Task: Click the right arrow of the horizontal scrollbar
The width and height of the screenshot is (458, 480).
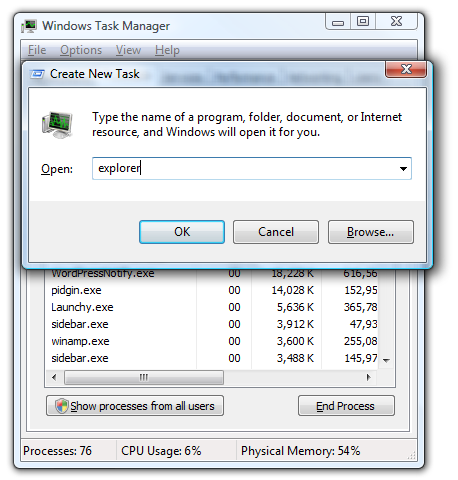Action: pyautogui.click(x=368, y=377)
